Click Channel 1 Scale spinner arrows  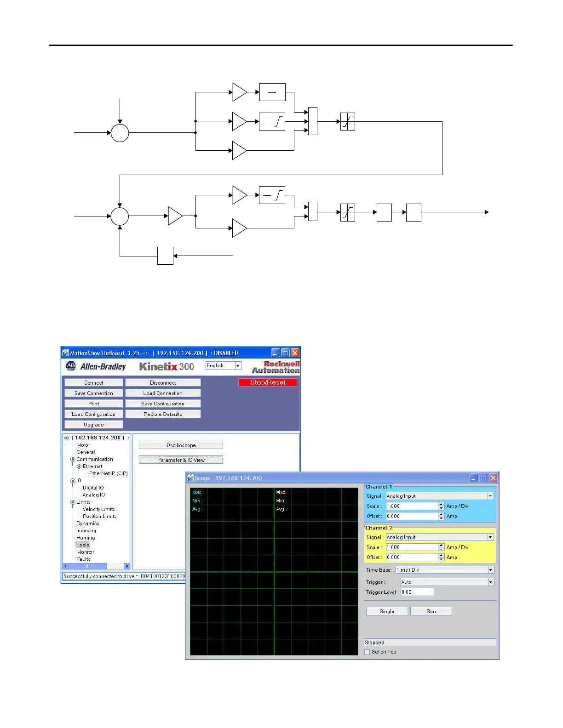tap(442, 506)
